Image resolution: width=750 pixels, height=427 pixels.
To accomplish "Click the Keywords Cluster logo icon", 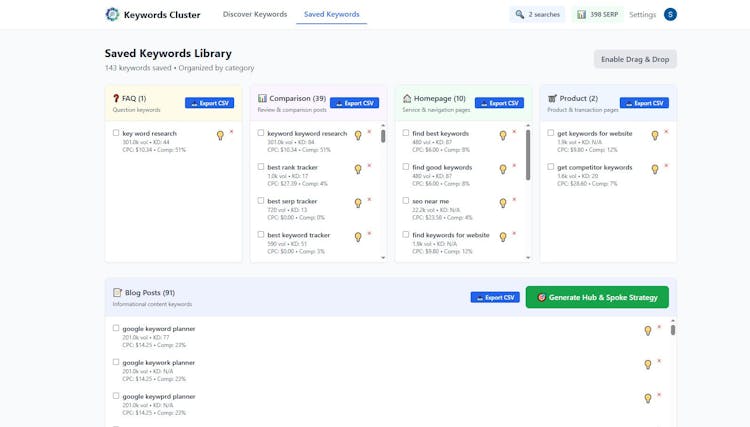I will click(112, 15).
